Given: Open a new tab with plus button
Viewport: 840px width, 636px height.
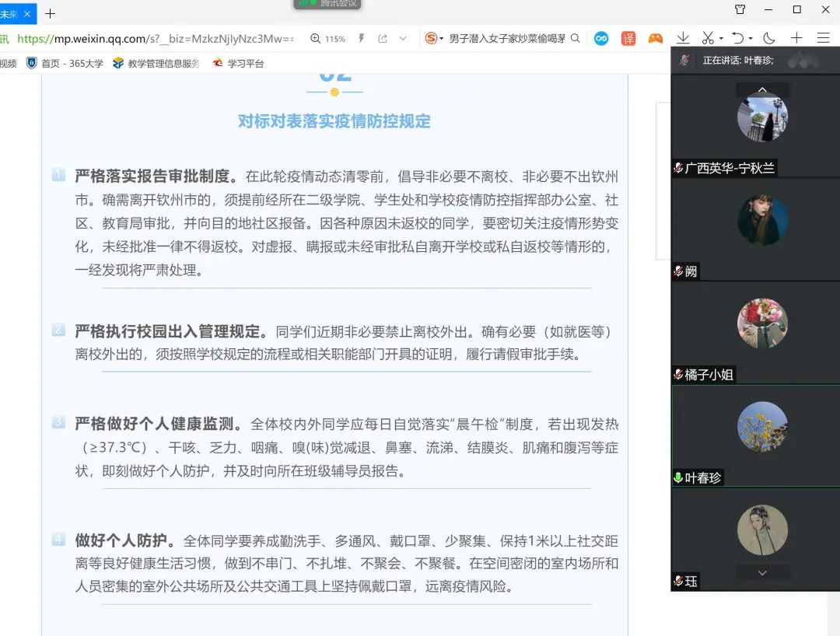Looking at the screenshot, I should pos(51,13).
